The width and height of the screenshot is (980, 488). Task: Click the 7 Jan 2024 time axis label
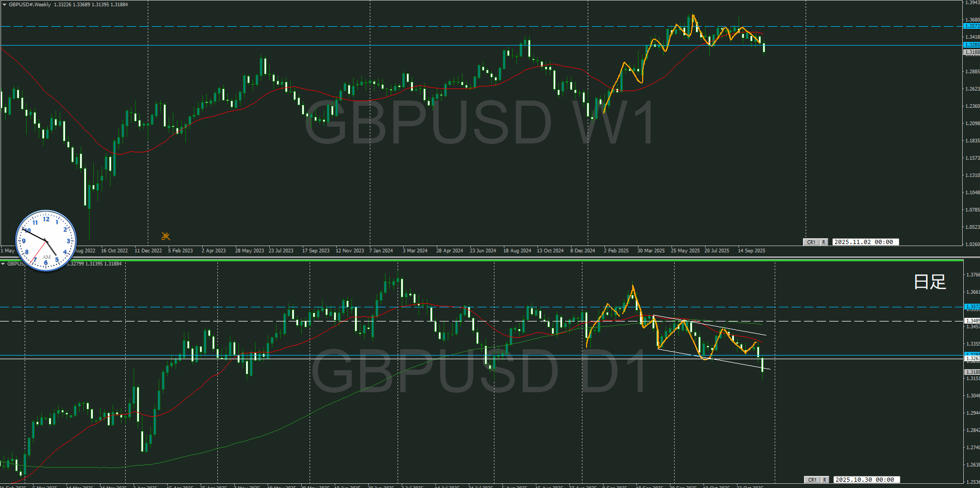point(381,251)
